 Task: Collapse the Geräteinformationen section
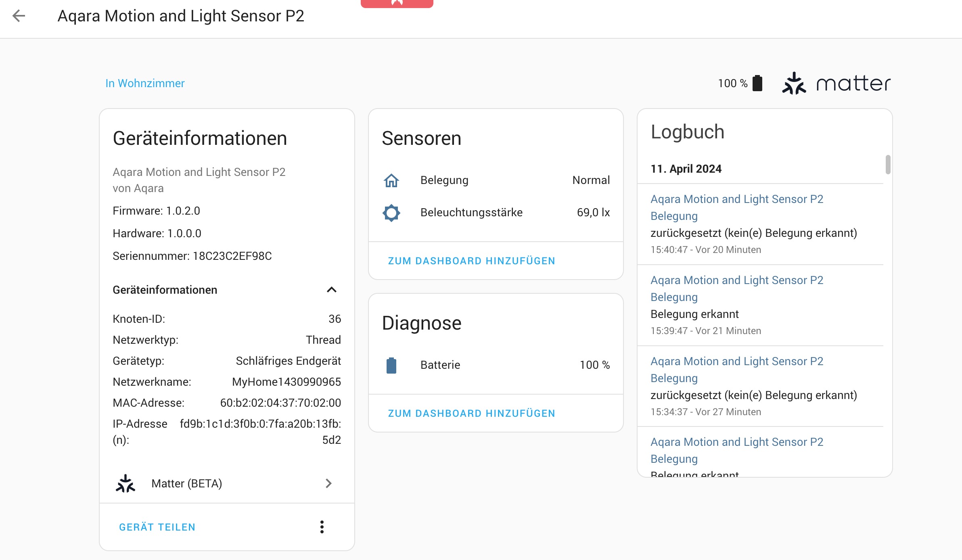(x=331, y=290)
